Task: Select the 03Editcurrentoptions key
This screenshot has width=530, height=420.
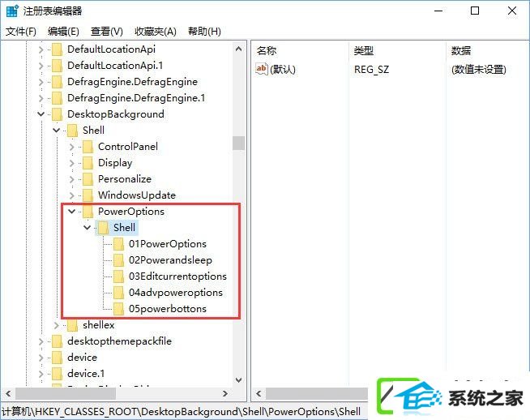Action: coord(177,276)
